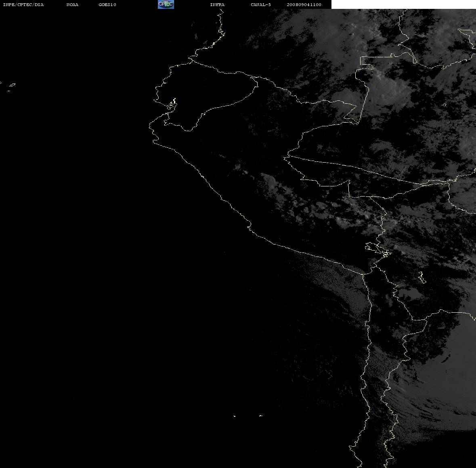Click the Galapagos island outline at the left edge
Screen dimensions: 476x468
[12, 86]
